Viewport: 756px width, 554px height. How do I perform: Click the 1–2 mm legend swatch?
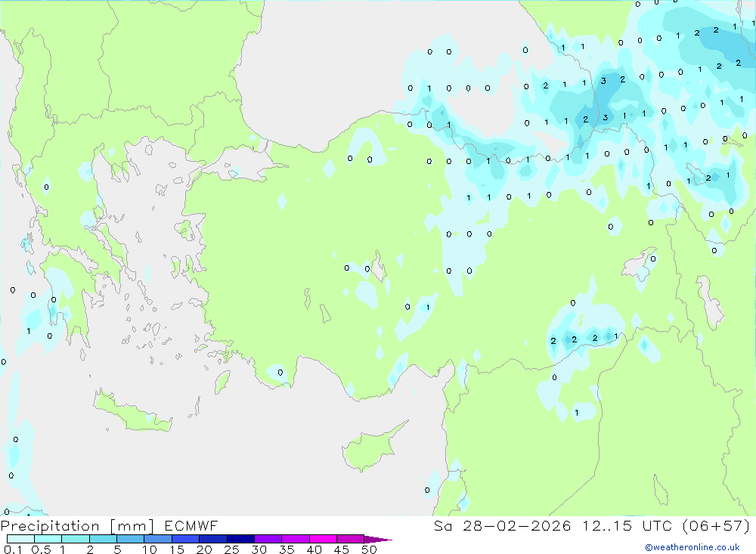coord(75,539)
